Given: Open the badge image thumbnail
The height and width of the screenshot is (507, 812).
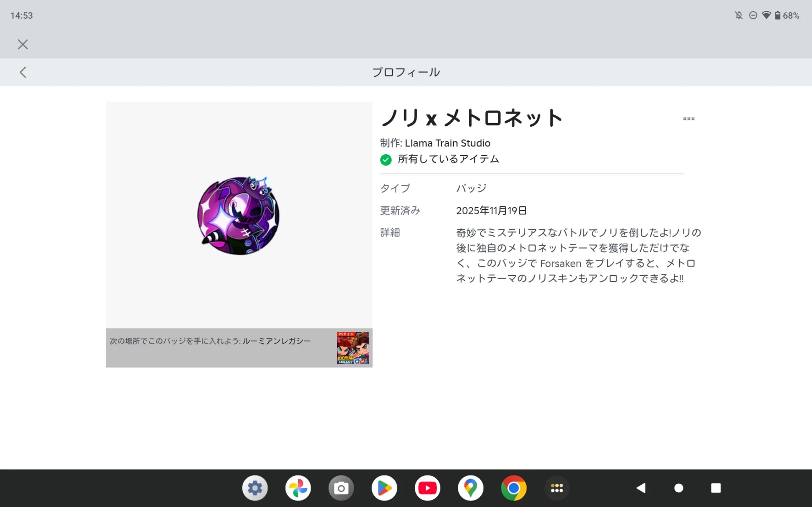Looking at the screenshot, I should click(x=239, y=216).
